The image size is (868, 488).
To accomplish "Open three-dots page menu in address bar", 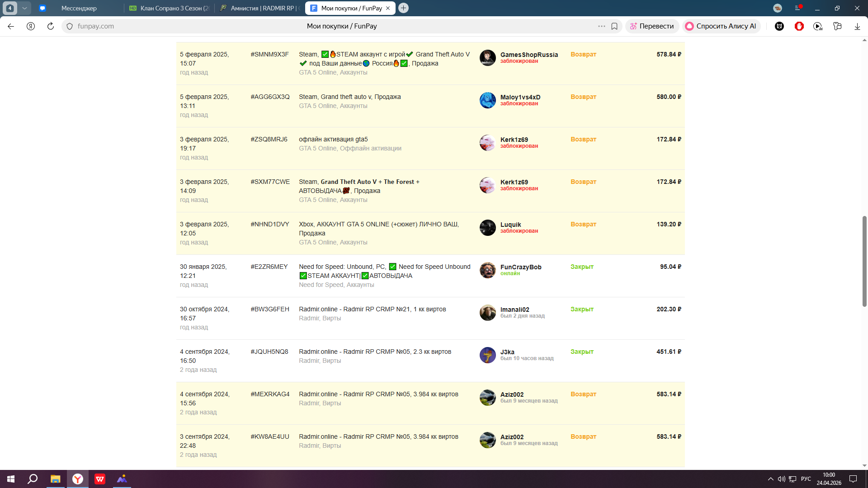I will pos(601,26).
